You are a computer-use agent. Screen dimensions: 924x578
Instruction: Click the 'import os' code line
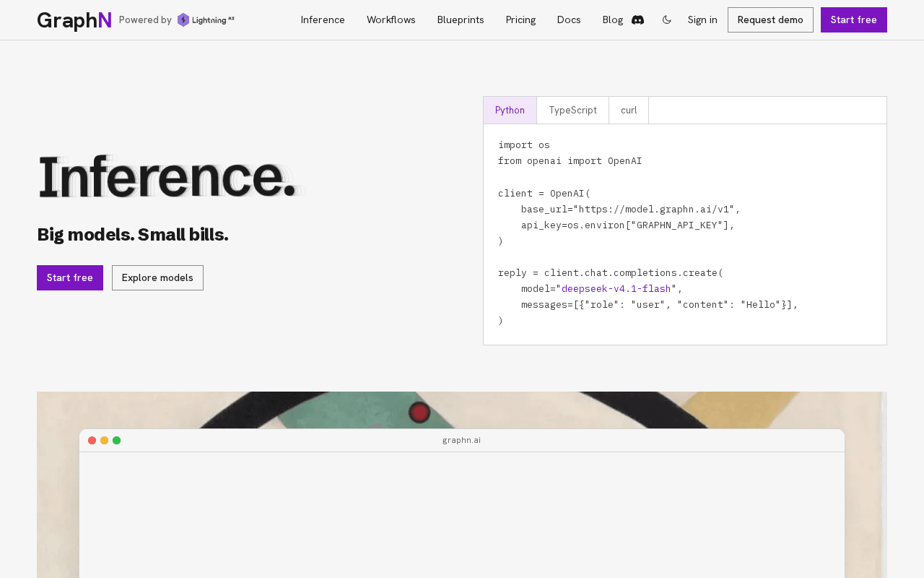524,145
